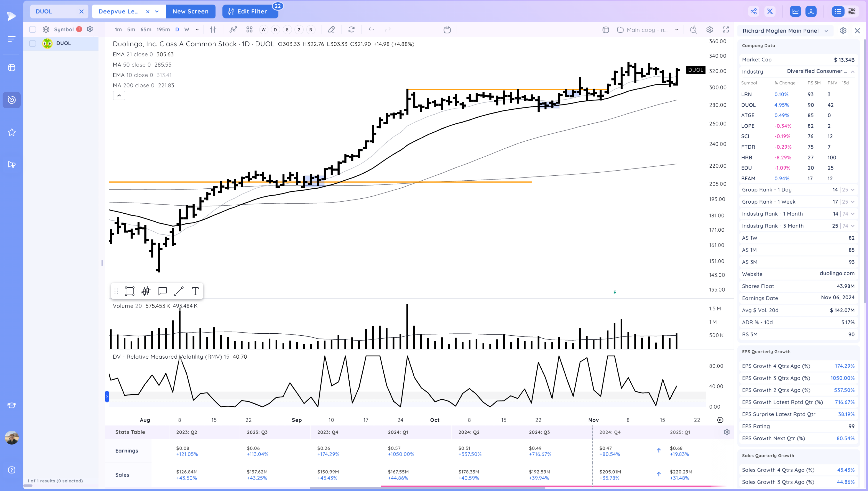868x491 pixels.
Task: Open the chart settings gear icon
Action: pos(710,30)
